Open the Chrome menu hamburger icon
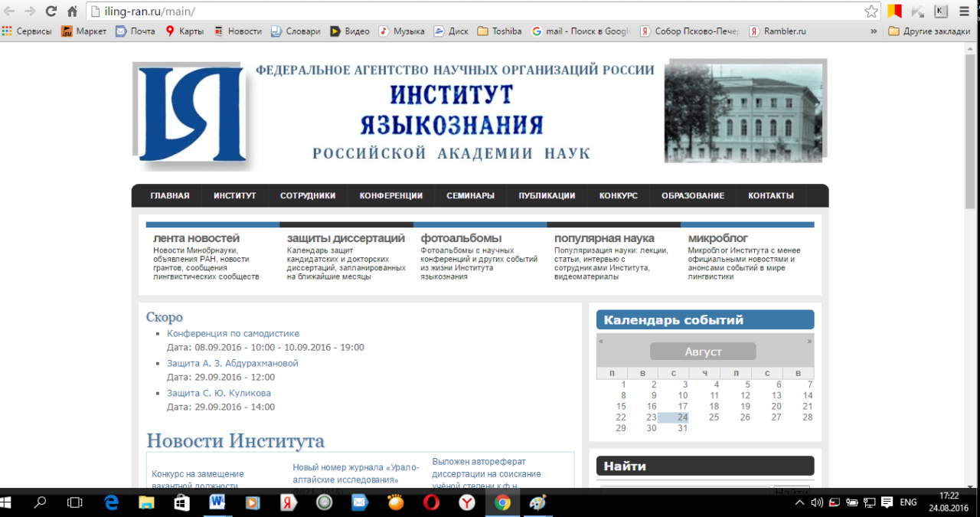Viewport: 980px width, 517px height. pos(965,11)
